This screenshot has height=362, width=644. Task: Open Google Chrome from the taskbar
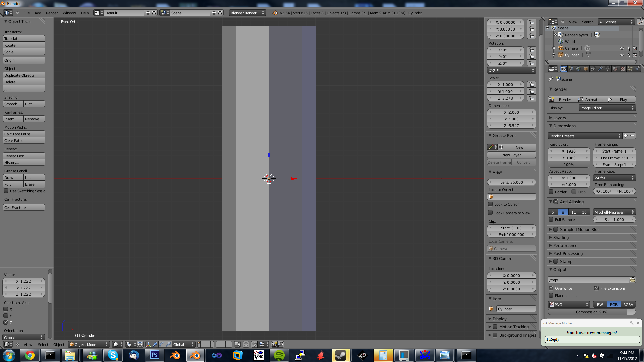(30, 355)
